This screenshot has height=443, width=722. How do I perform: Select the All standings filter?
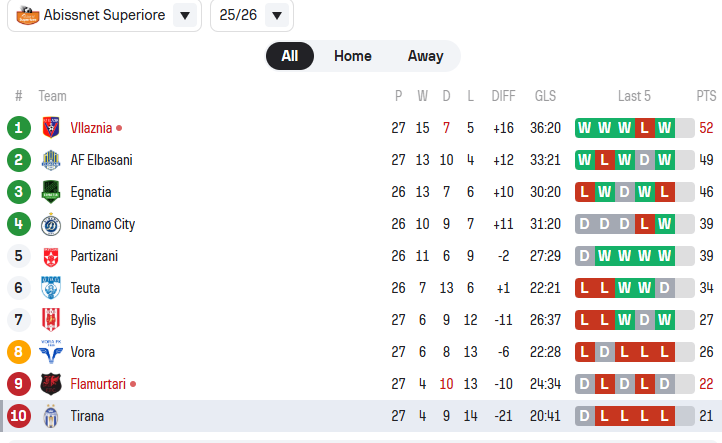(290, 56)
